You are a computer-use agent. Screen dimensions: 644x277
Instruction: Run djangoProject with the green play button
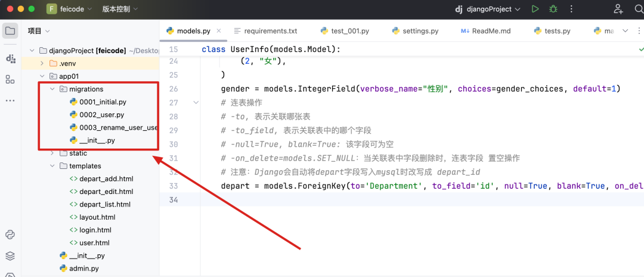coord(535,9)
